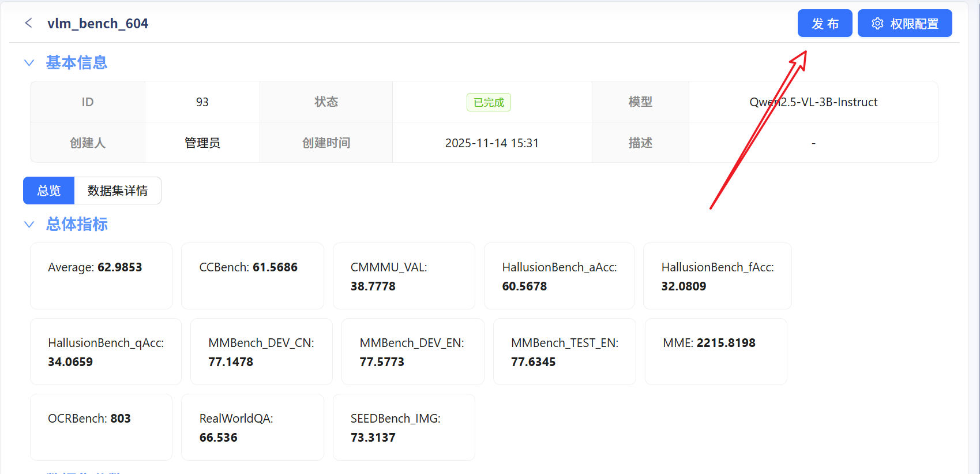Click the MME 2215.8198 card
The width and height of the screenshot is (980, 474).
pos(716,352)
